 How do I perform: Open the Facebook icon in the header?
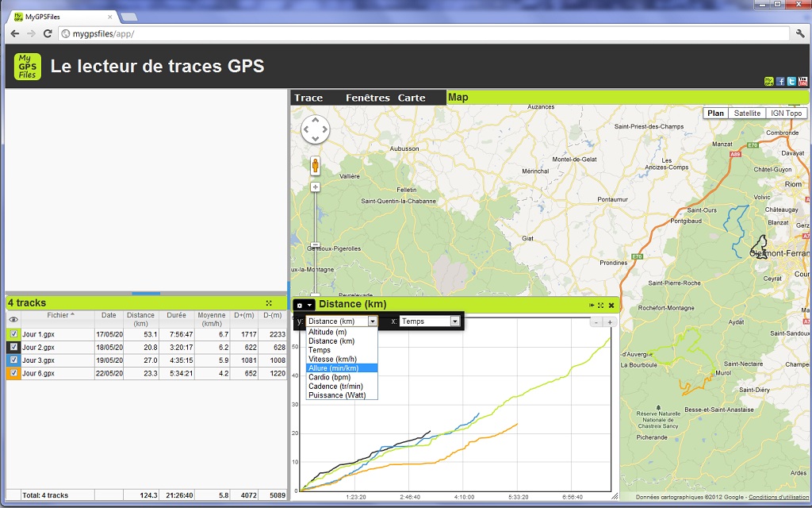click(780, 82)
